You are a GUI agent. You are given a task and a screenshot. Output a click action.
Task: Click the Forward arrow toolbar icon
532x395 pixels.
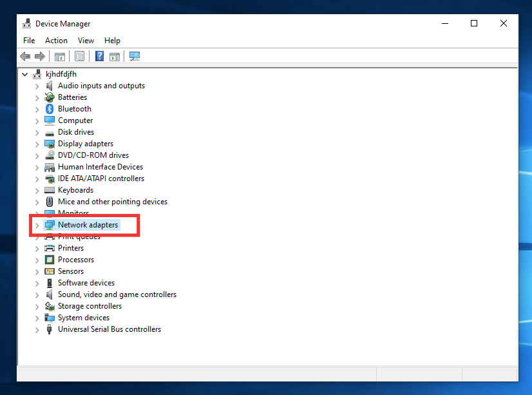(x=40, y=56)
